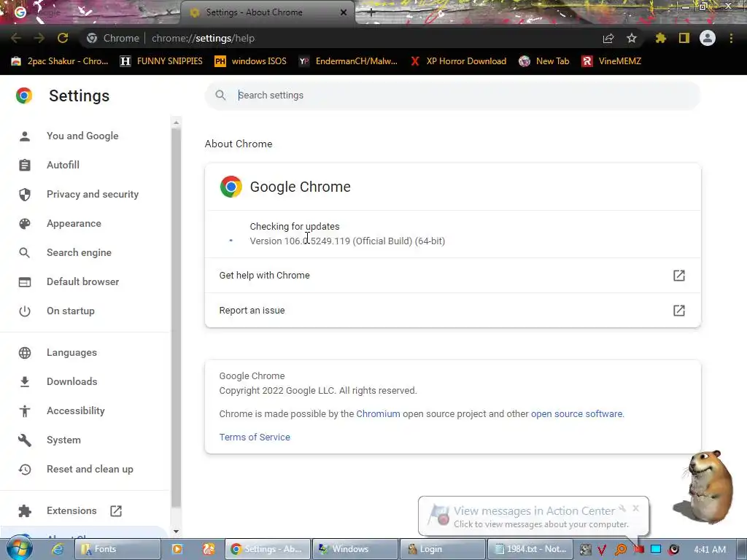
Task: Open the open source software link
Action: 576,414
